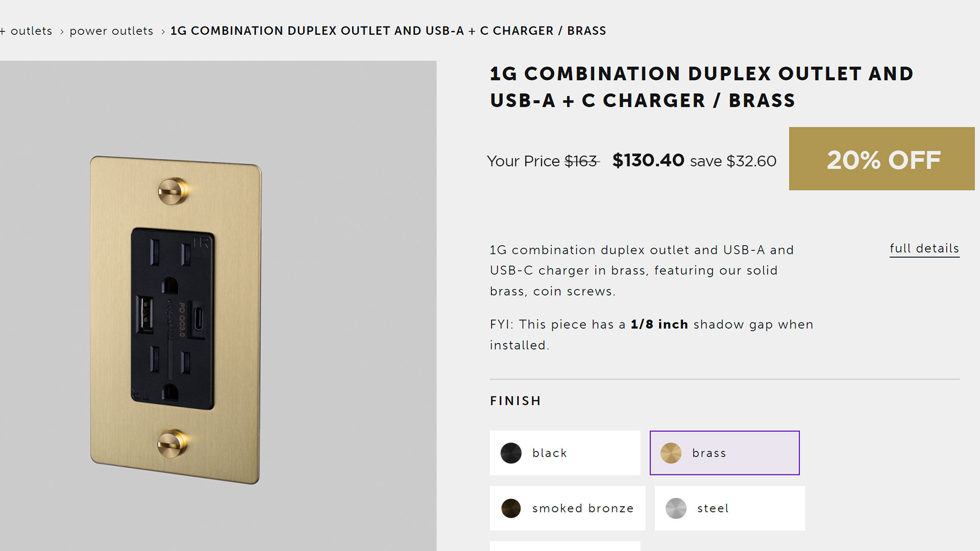The width and height of the screenshot is (980, 551).
Task: Select the 'black' finish label
Action: (549, 453)
